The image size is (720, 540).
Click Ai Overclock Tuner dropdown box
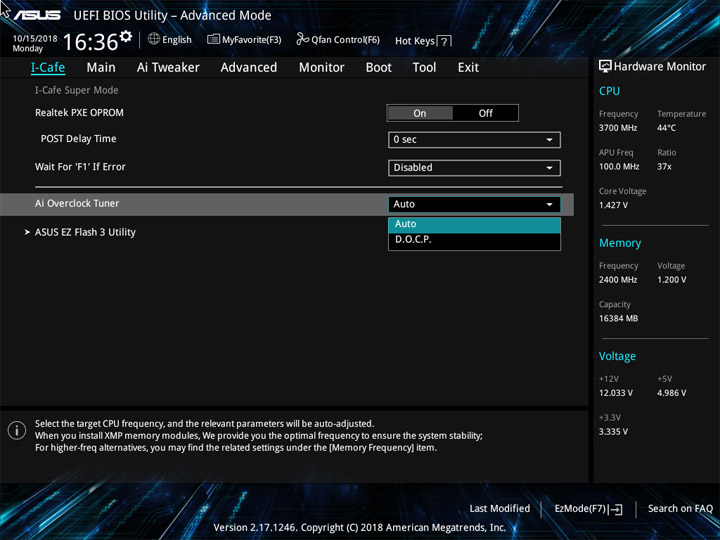click(x=474, y=204)
